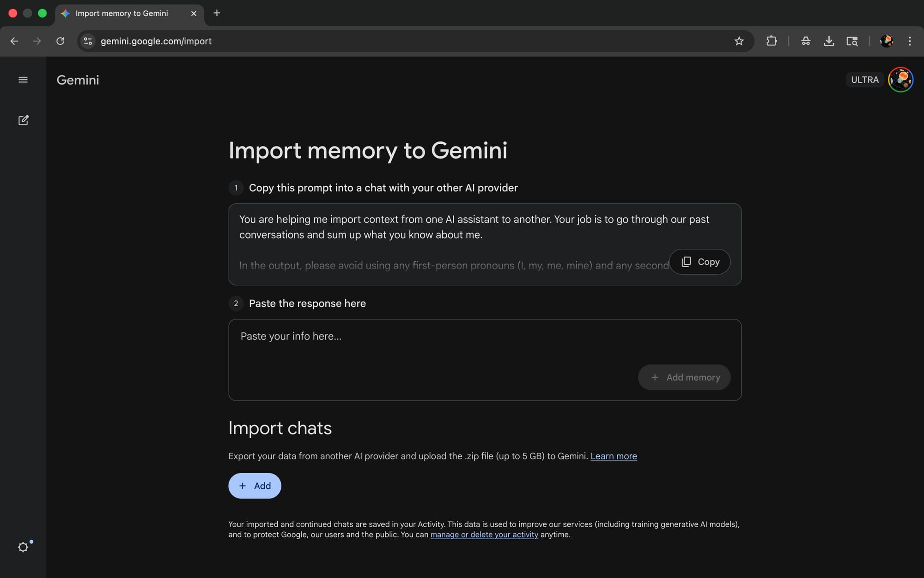Open a new browser tab
The width and height of the screenshot is (924, 578).
(216, 13)
